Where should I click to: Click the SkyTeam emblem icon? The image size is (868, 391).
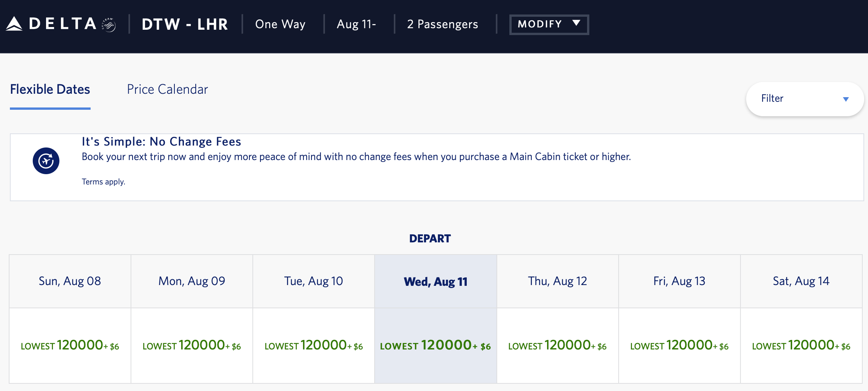click(109, 25)
